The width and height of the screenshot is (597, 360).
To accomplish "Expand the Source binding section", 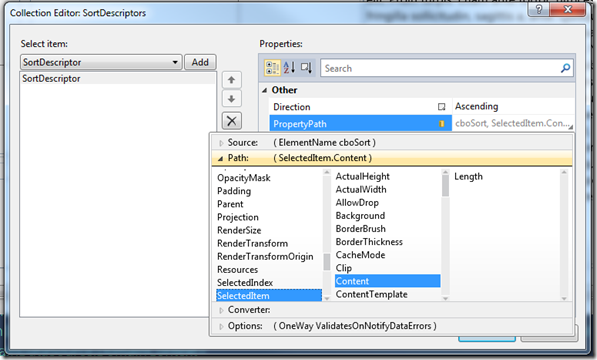I will (221, 143).
